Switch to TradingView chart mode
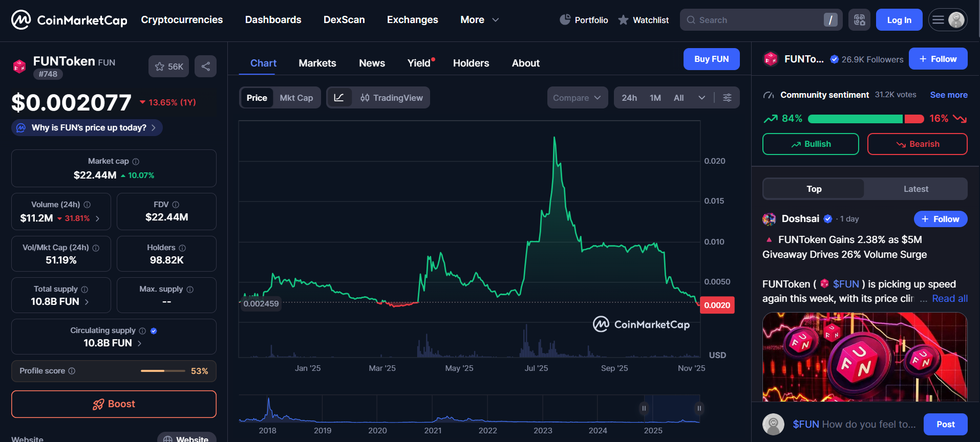 [x=391, y=98]
